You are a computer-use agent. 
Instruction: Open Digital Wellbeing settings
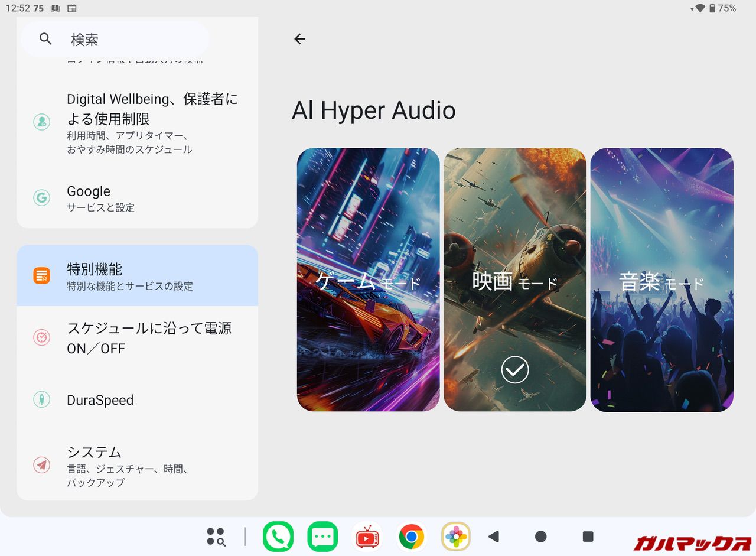click(137, 122)
